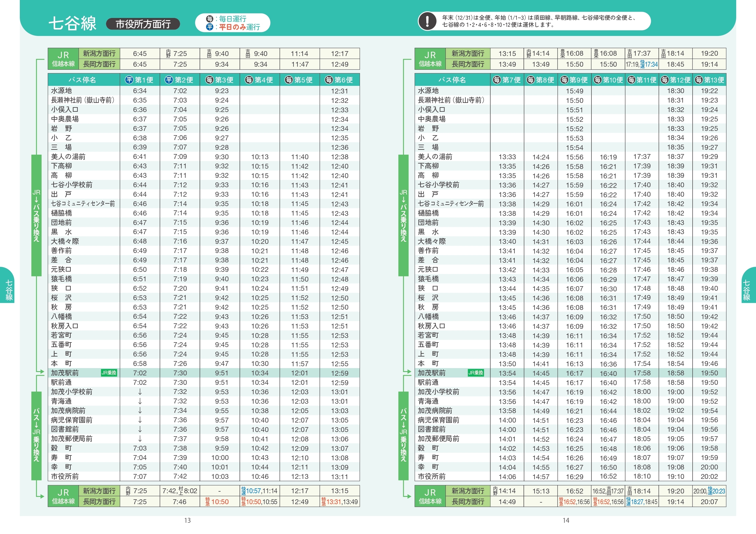Click the 毎 icon next to 第6便
This screenshot has width=756, height=534.
(329, 80)
